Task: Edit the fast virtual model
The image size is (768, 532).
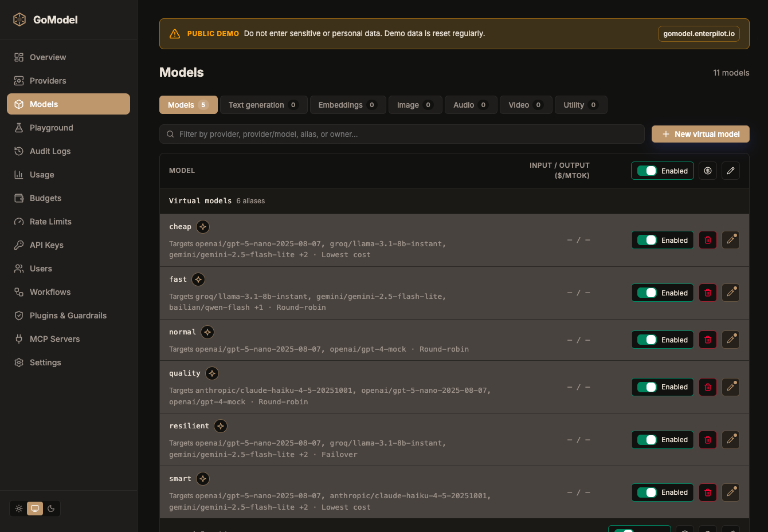Action: (x=731, y=293)
